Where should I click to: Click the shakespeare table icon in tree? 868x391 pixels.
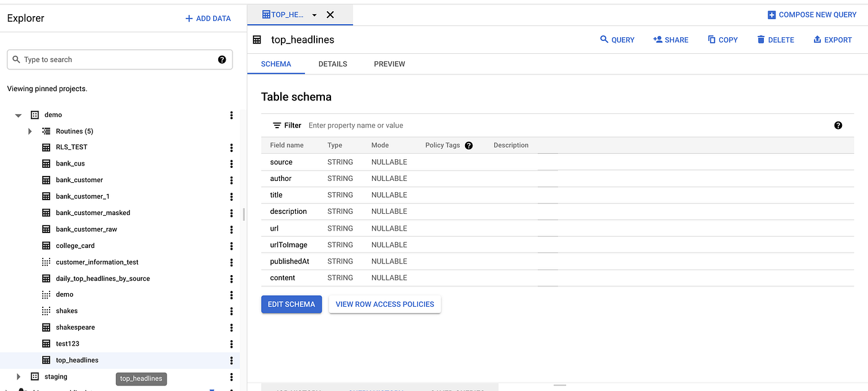(x=46, y=327)
